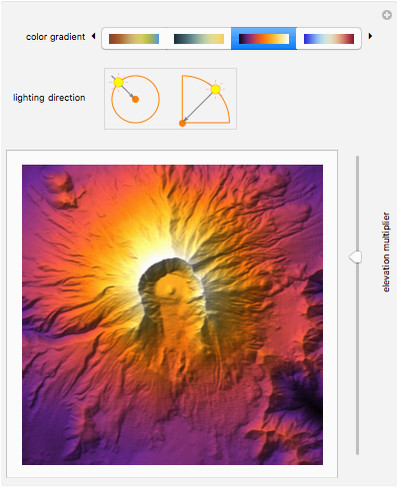Select the brown-to-blue terrain color gradient
The height and width of the screenshot is (488, 398).
(134, 39)
